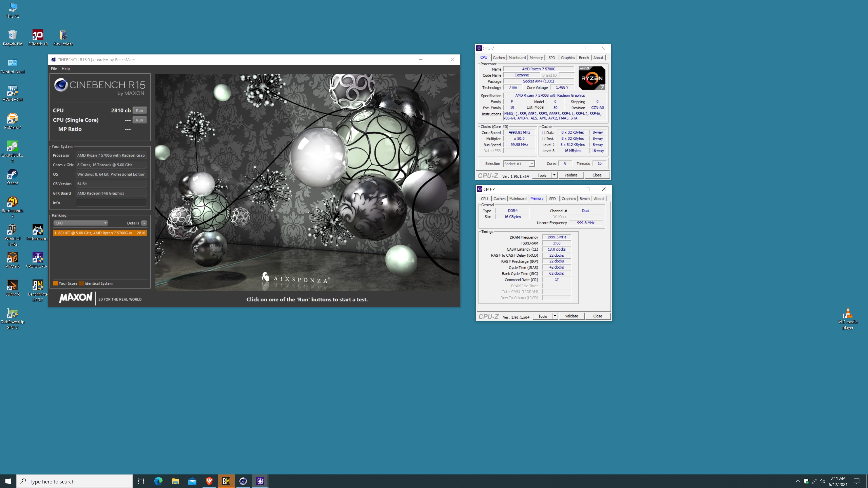The image size is (868, 488).
Task: Launch World of Tanks shortcut
Action: (12, 235)
